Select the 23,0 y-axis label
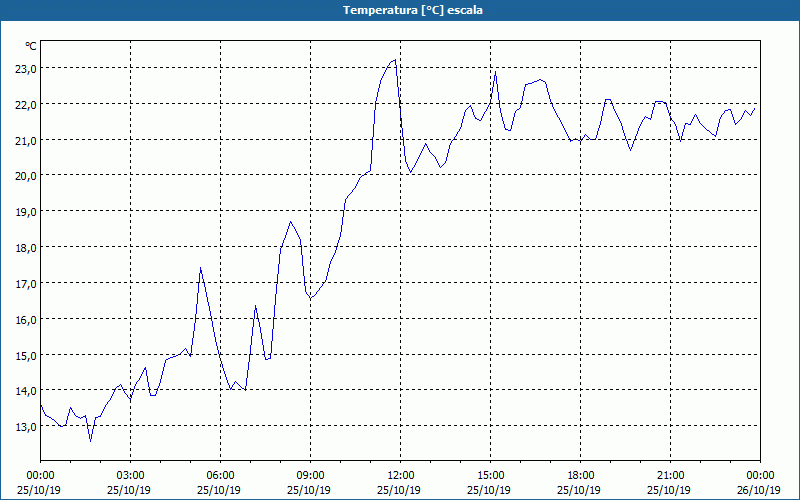 click(25, 68)
